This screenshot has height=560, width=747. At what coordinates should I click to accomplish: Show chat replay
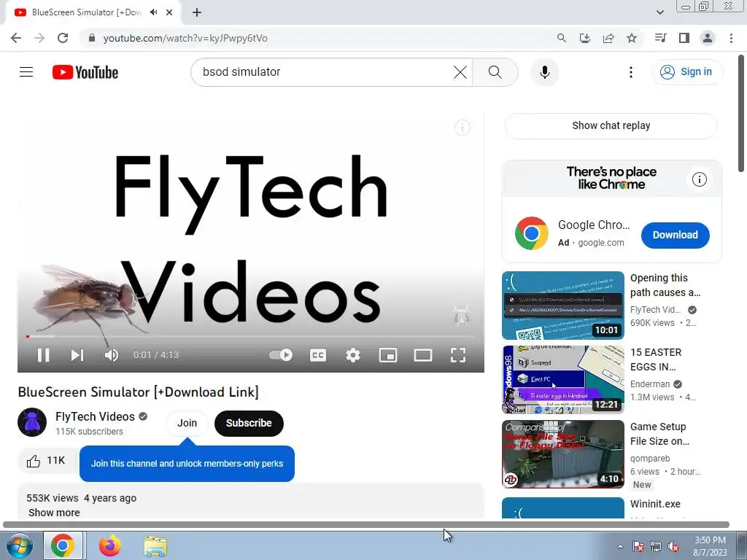tap(611, 125)
